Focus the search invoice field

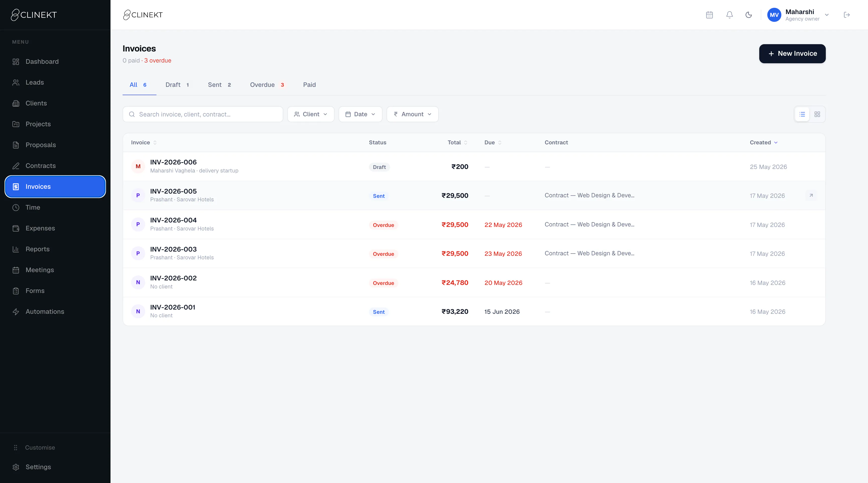coord(203,114)
